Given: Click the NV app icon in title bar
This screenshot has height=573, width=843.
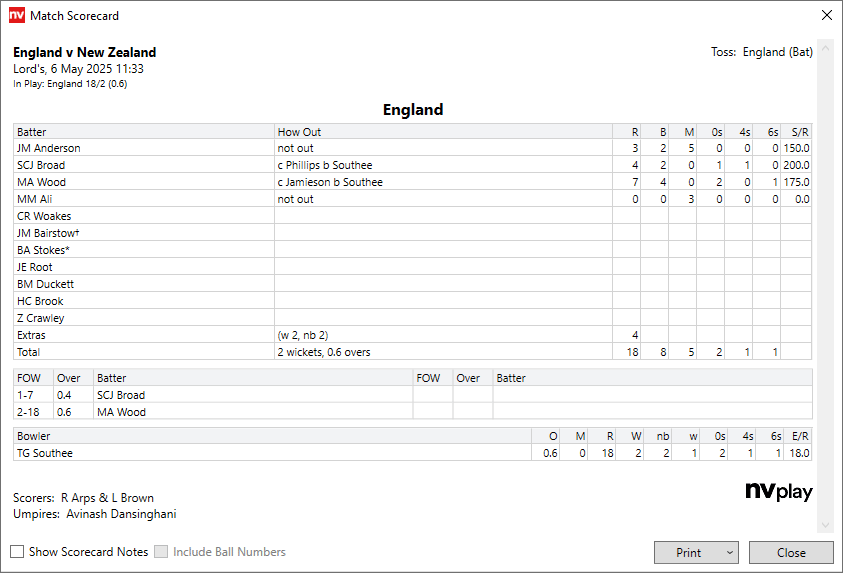Looking at the screenshot, I should [x=17, y=16].
